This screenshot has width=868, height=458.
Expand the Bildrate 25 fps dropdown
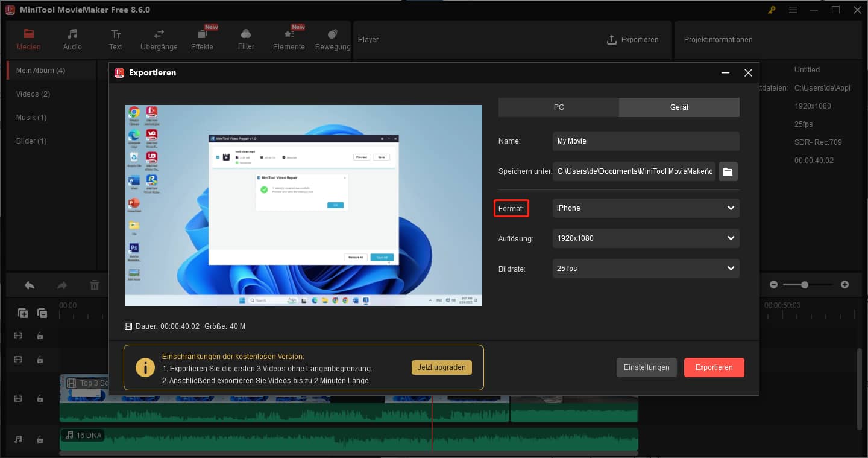[x=645, y=268]
